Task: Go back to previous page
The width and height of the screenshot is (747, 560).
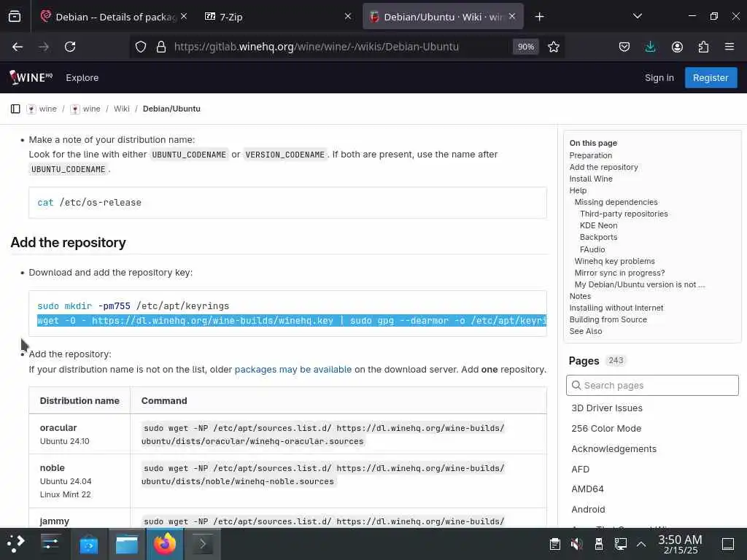Action: pyautogui.click(x=18, y=47)
